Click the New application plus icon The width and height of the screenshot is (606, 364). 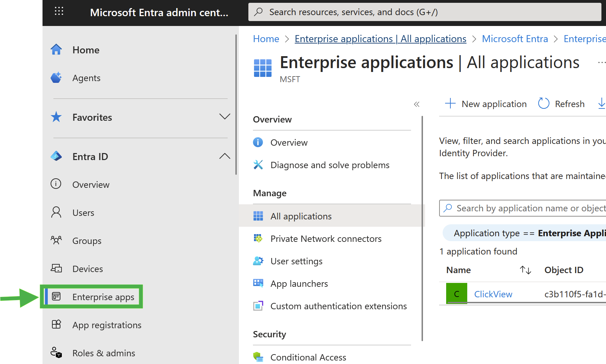coord(450,104)
